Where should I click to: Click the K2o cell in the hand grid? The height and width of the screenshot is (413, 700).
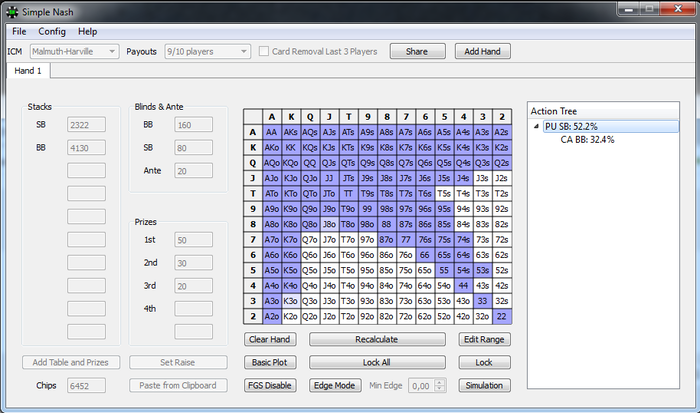point(291,316)
